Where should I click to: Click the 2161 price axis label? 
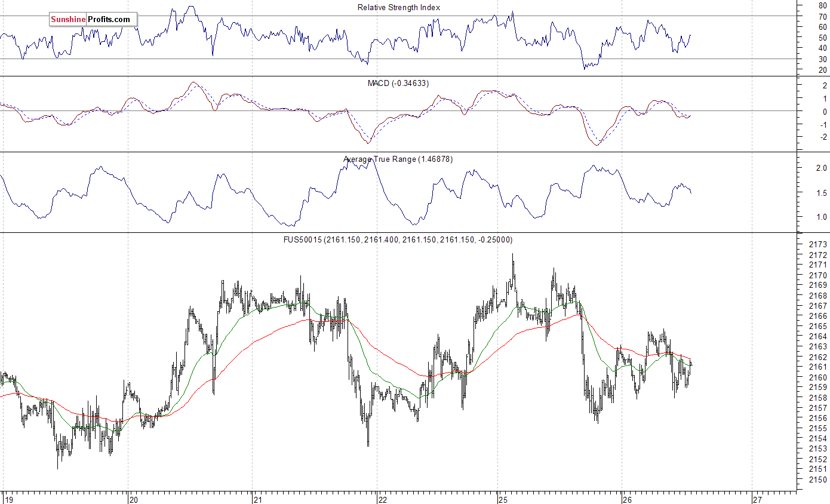(817, 367)
